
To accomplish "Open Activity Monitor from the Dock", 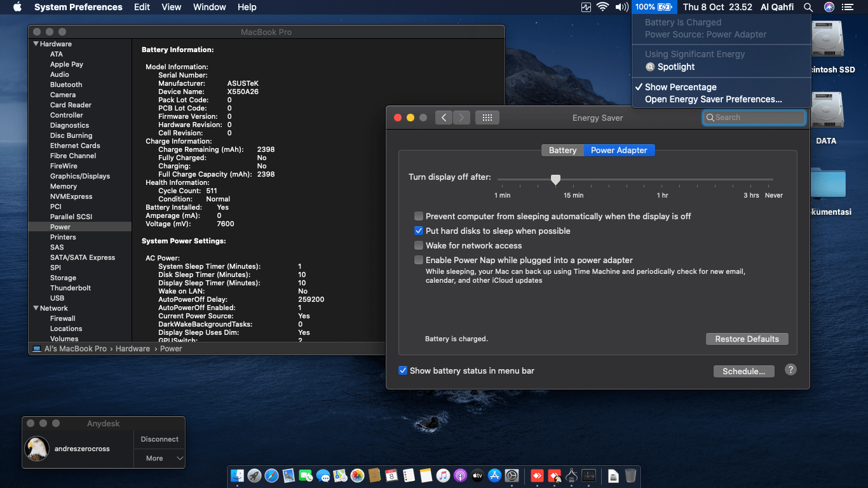I will click(589, 475).
